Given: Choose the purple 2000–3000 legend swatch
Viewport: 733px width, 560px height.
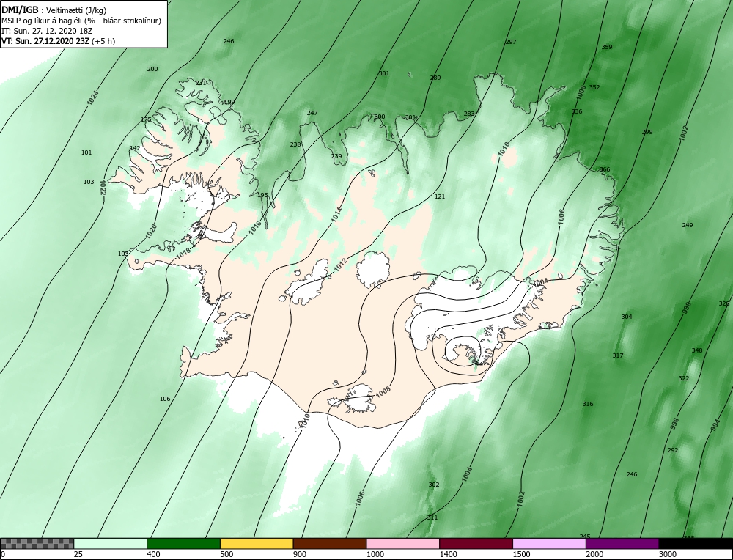Looking at the screenshot, I should (622, 543).
